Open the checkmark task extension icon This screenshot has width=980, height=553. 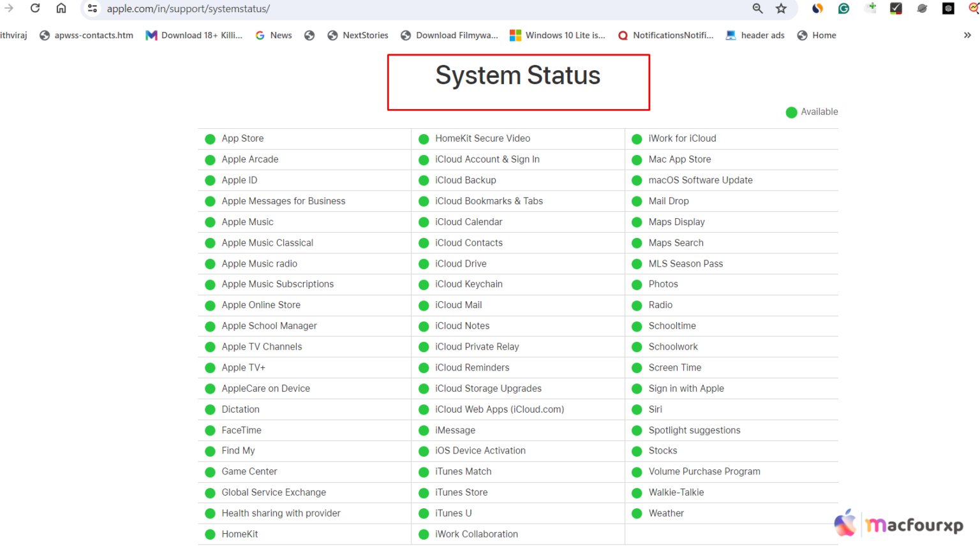click(x=896, y=8)
